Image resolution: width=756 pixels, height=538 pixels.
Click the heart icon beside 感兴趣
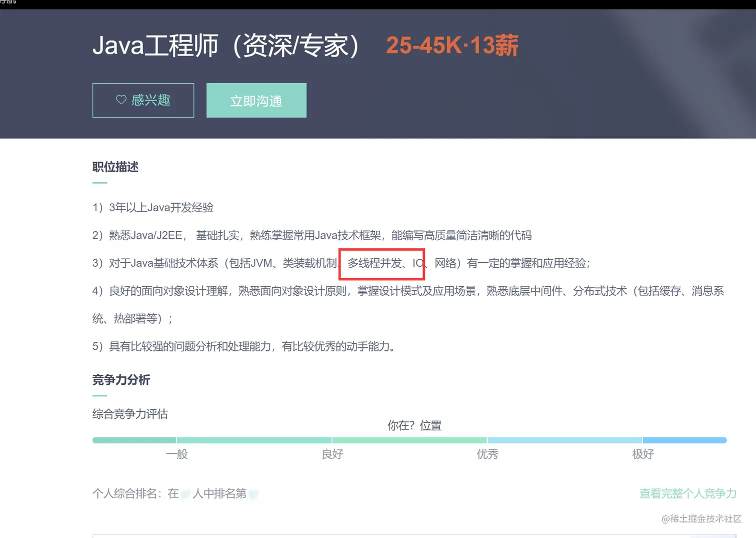click(x=120, y=100)
